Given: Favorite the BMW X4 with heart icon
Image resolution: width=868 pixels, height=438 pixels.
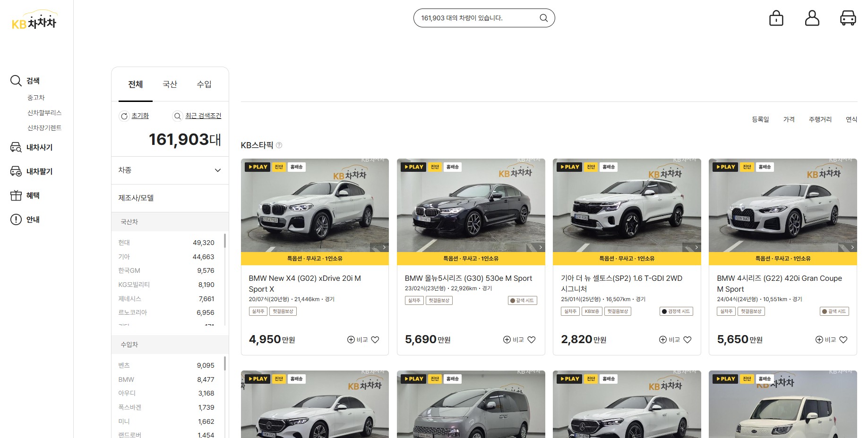Looking at the screenshot, I should coord(375,340).
